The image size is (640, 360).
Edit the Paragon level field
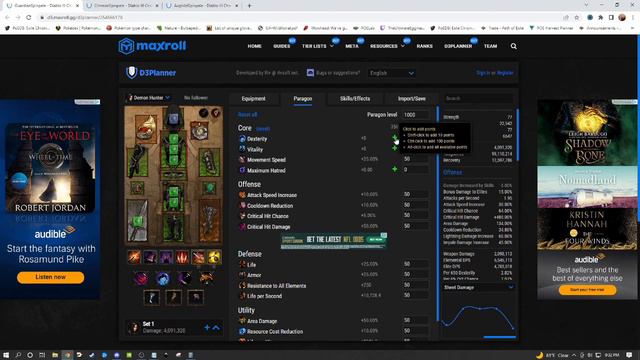click(x=416, y=115)
